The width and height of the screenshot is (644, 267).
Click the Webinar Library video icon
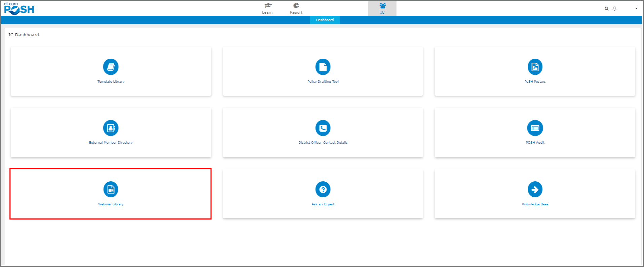pos(111,189)
